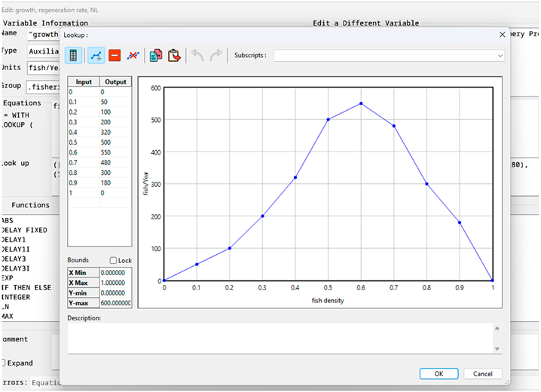Click the copy lookup data icon
The height and width of the screenshot is (392, 541).
click(x=156, y=55)
